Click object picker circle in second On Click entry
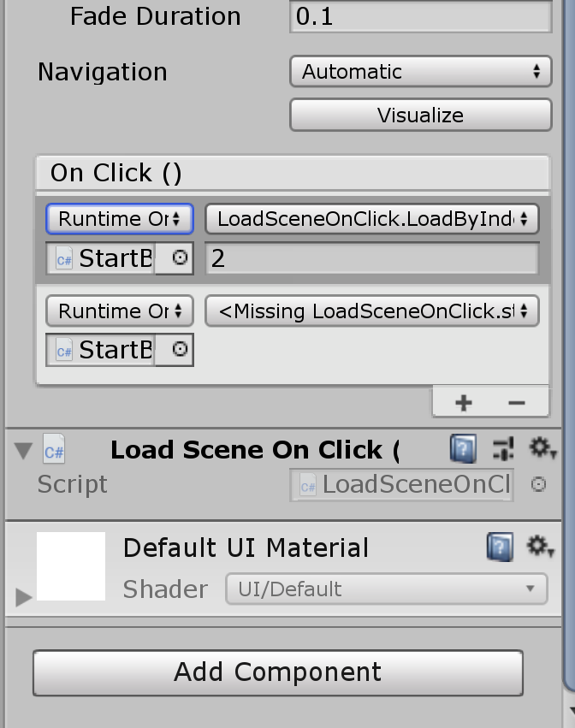The image size is (575, 728). [180, 349]
